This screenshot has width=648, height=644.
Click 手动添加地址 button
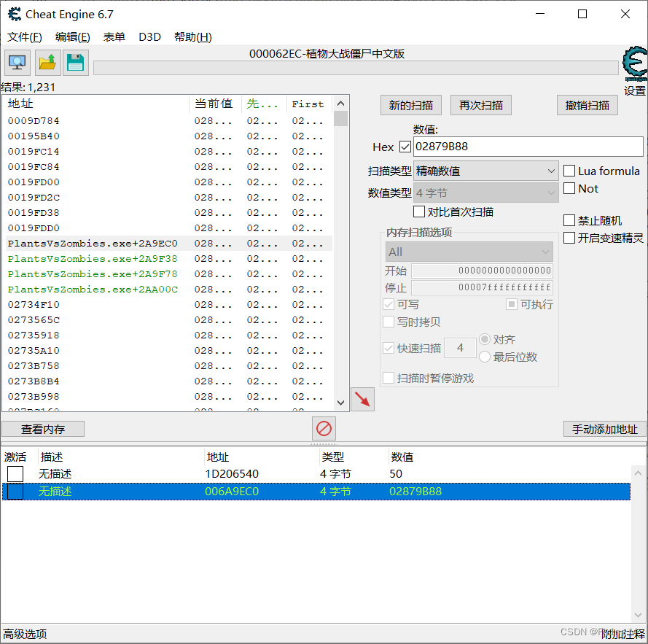(604, 429)
